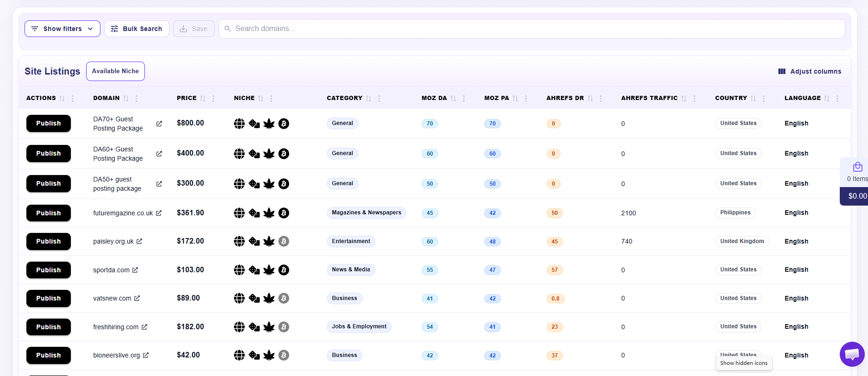The image size is (868, 376).
Task: Open Bulk Search
Action: (x=137, y=29)
